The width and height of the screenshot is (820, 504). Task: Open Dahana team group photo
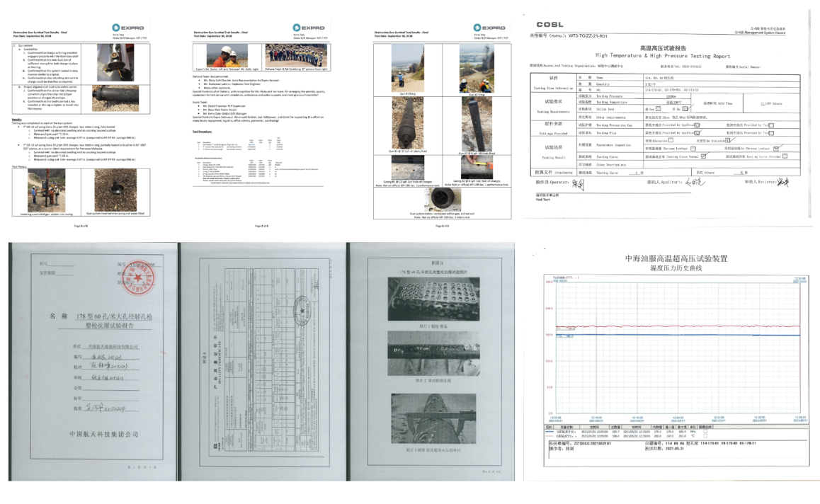click(x=296, y=55)
